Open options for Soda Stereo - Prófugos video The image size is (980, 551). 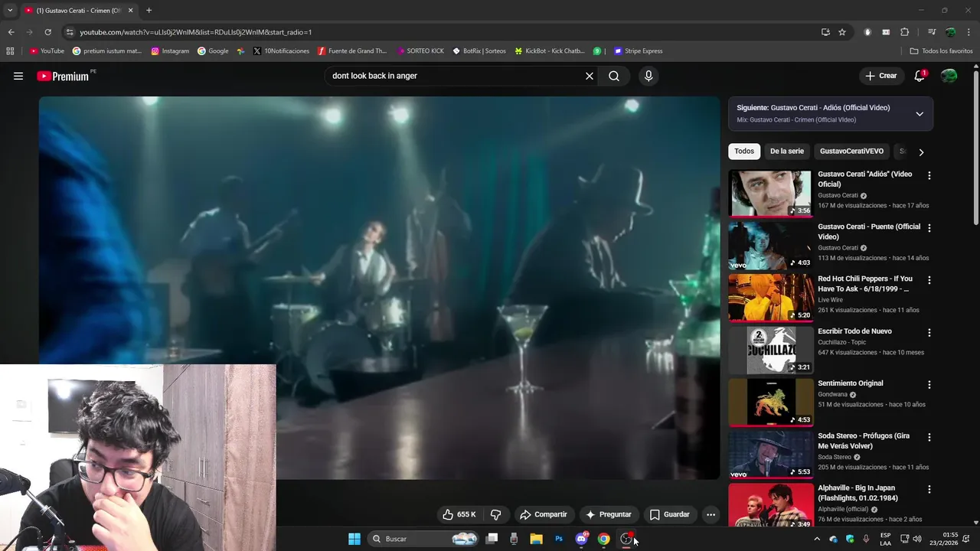[x=929, y=437]
